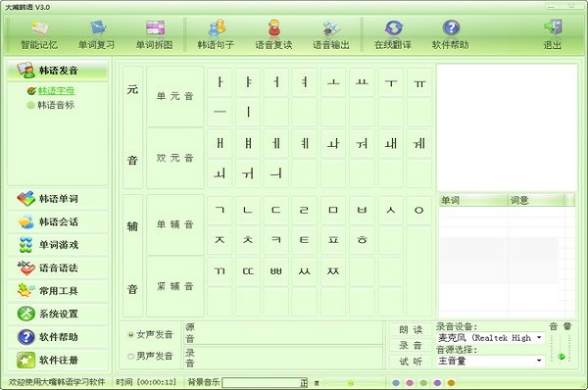The width and height of the screenshot is (588, 390).
Task: Click the 源音 waveform area
Action: click(x=283, y=333)
